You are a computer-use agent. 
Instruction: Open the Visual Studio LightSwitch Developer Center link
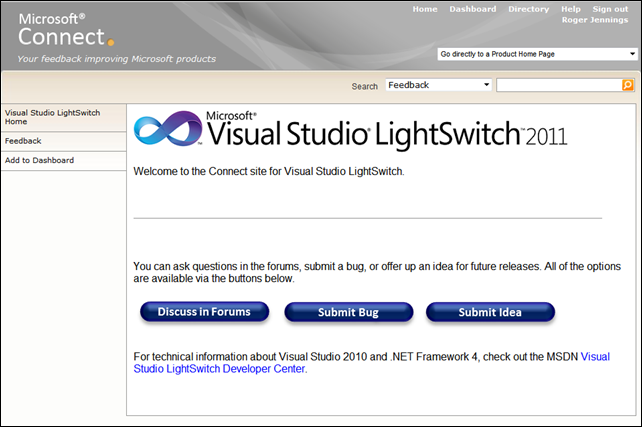click(x=371, y=363)
